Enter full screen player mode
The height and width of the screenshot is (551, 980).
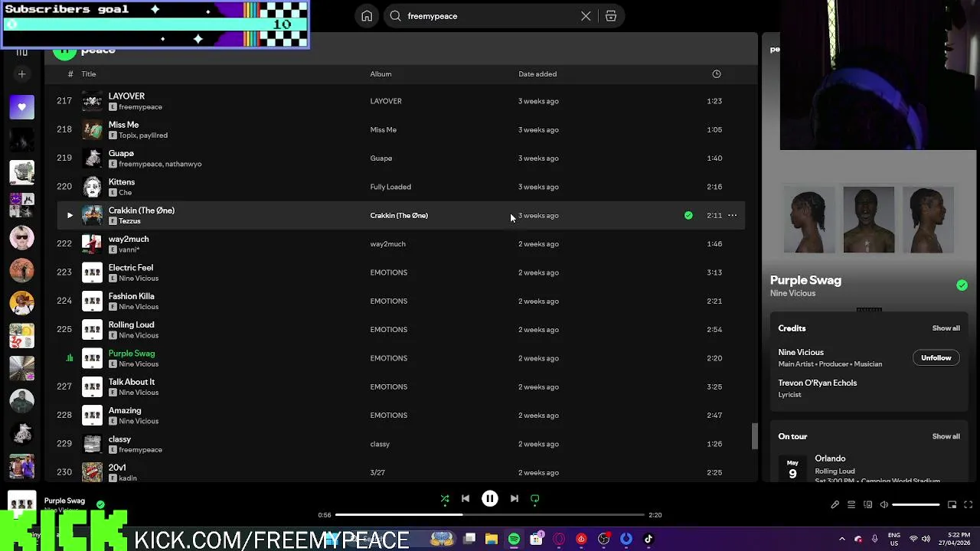pos(968,505)
